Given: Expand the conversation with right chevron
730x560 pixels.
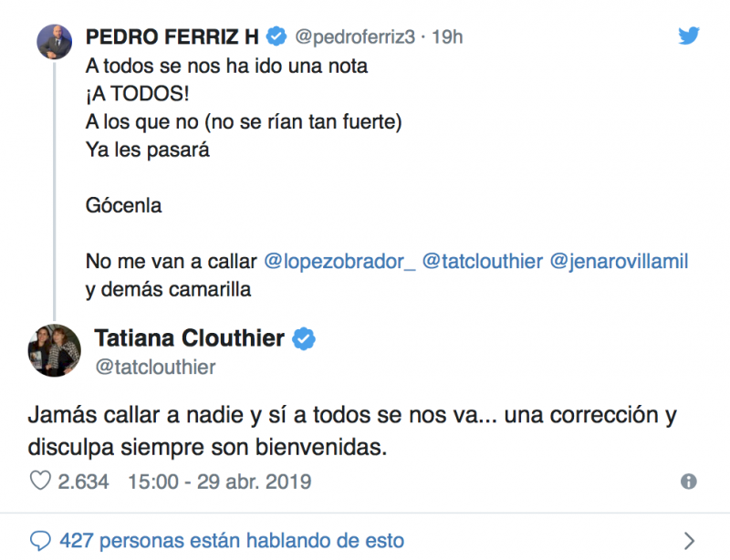Looking at the screenshot, I should (689, 540).
